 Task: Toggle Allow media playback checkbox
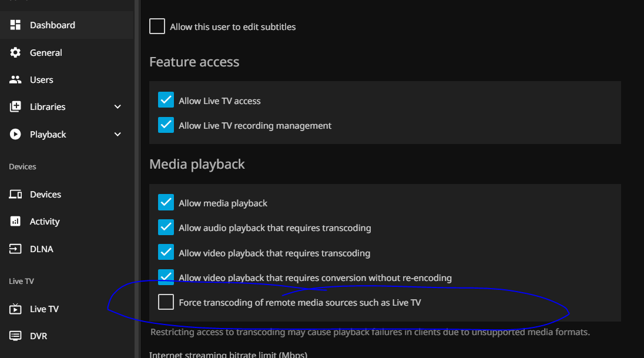point(166,203)
